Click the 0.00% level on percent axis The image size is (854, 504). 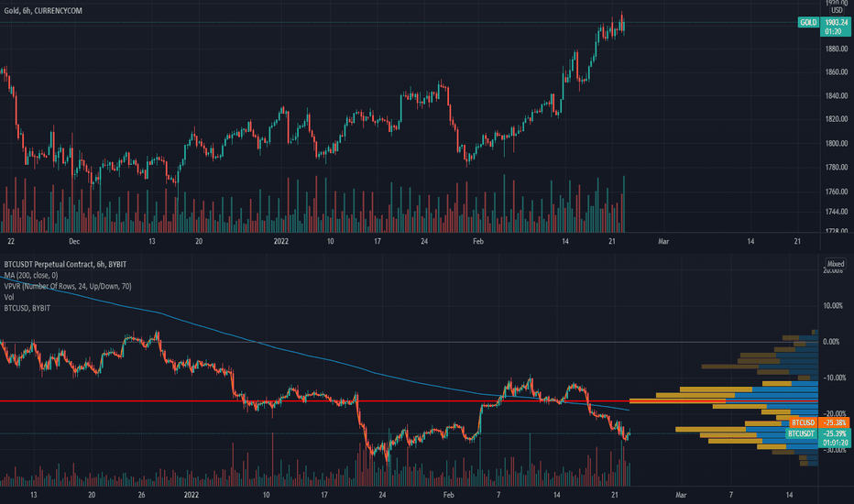point(830,342)
